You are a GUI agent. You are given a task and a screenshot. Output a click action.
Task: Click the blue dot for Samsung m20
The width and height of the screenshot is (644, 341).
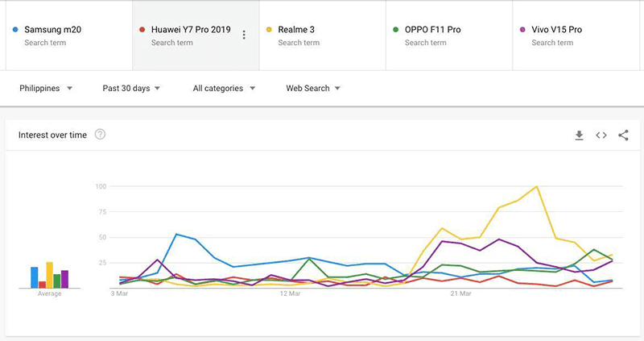coord(15,30)
